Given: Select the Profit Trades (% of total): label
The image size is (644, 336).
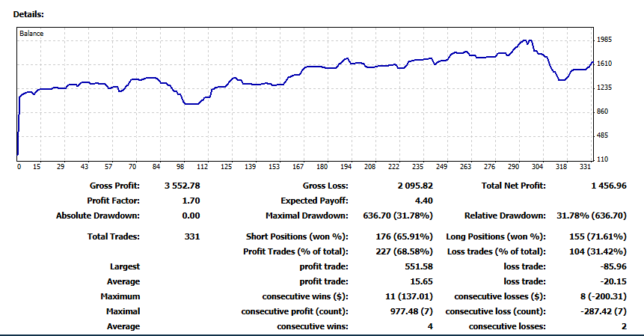Looking at the screenshot, I should click(295, 251).
